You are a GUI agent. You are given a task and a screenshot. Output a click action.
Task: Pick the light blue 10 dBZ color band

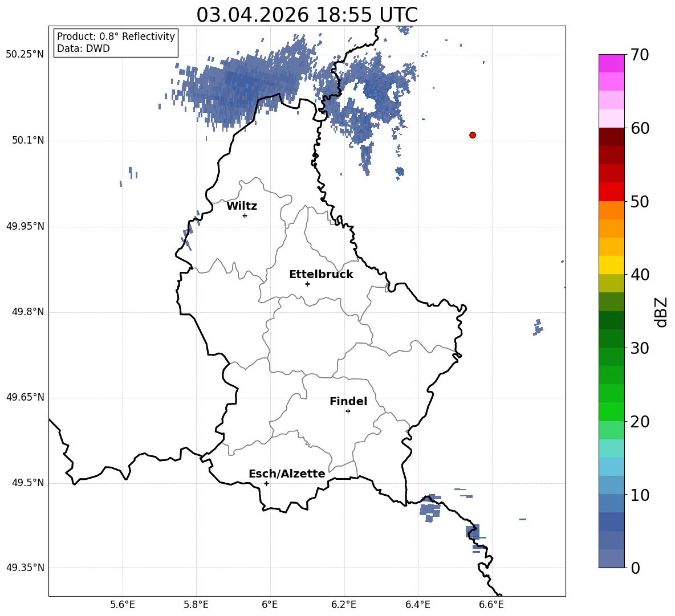[612, 485]
